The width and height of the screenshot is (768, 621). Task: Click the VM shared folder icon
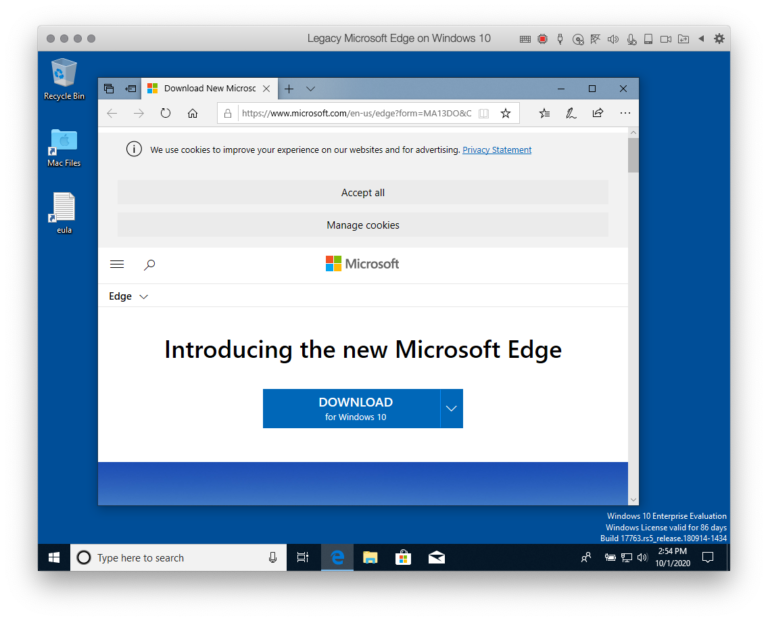[x=683, y=39]
